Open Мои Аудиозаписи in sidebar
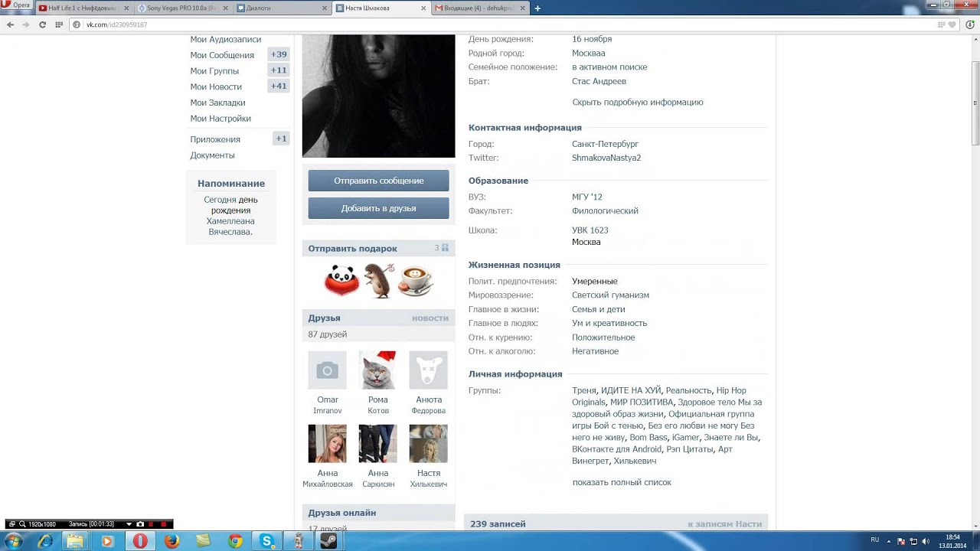This screenshot has width=980, height=551. [x=226, y=39]
